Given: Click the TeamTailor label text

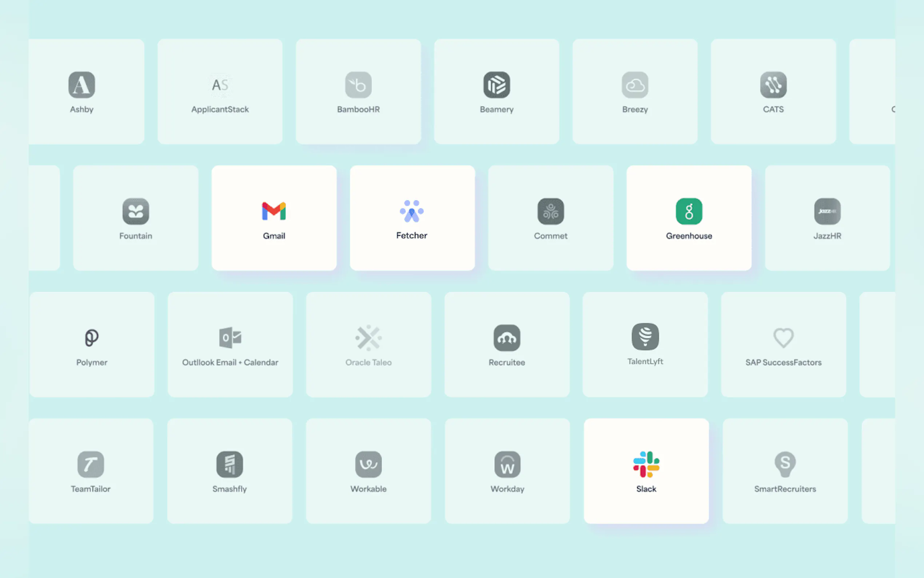Looking at the screenshot, I should point(91,489).
